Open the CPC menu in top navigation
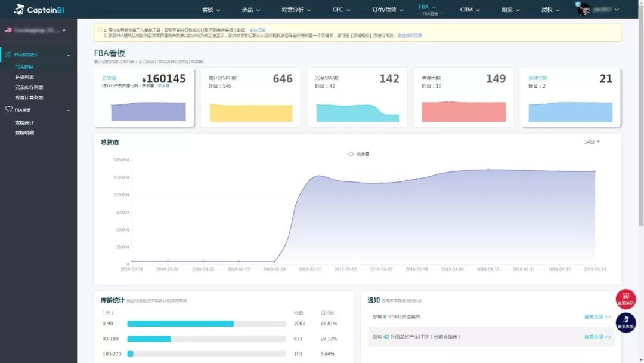This screenshot has height=363, width=644. pos(341,10)
